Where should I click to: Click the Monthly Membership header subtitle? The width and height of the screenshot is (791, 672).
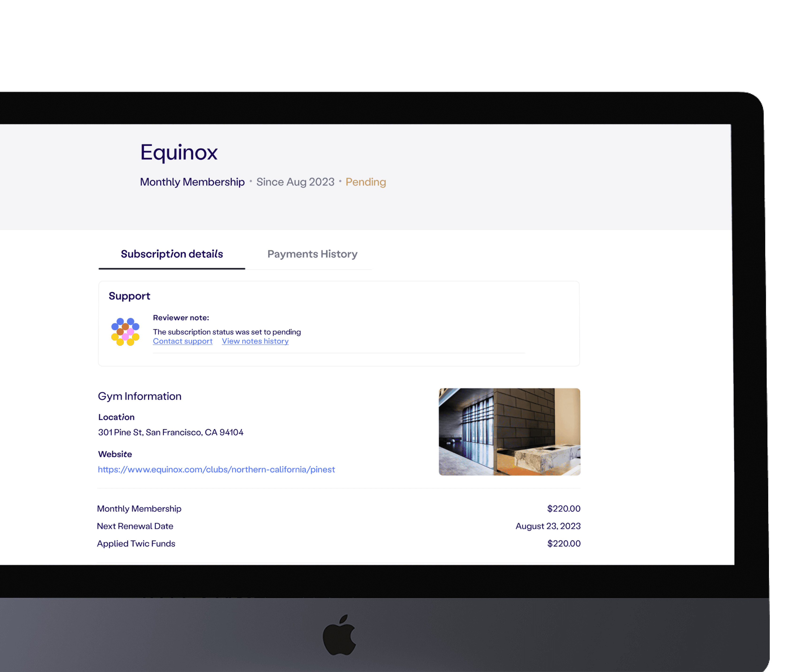coord(192,182)
